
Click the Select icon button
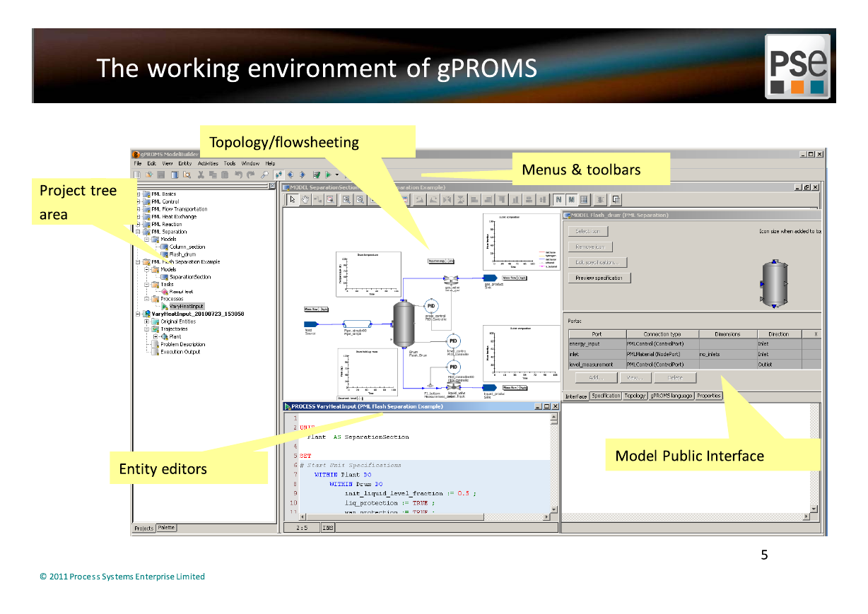tap(587, 231)
